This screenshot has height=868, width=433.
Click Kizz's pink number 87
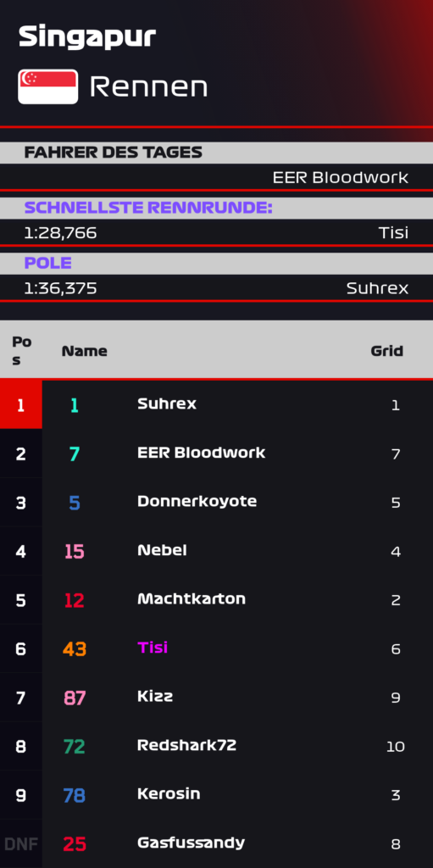(75, 698)
